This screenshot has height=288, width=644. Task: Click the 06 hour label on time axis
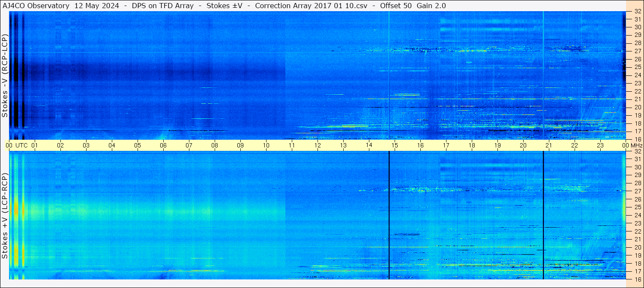163,145
